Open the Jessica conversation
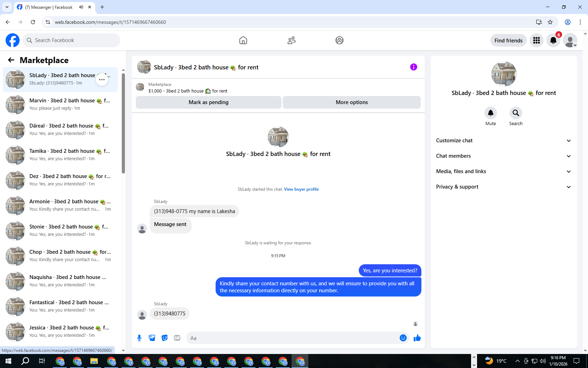588x368 pixels. [60, 332]
